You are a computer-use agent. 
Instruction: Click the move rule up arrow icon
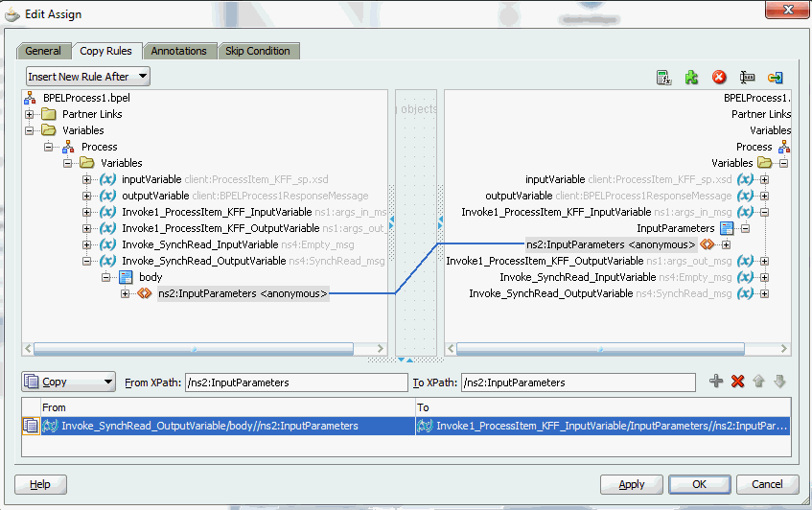pyautogui.click(x=758, y=382)
